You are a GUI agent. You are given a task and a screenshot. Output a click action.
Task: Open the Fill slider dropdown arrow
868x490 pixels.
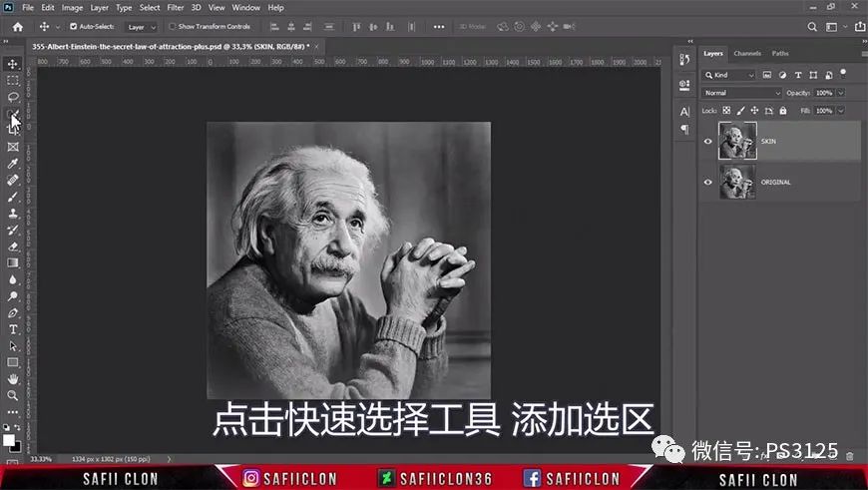[x=841, y=111]
